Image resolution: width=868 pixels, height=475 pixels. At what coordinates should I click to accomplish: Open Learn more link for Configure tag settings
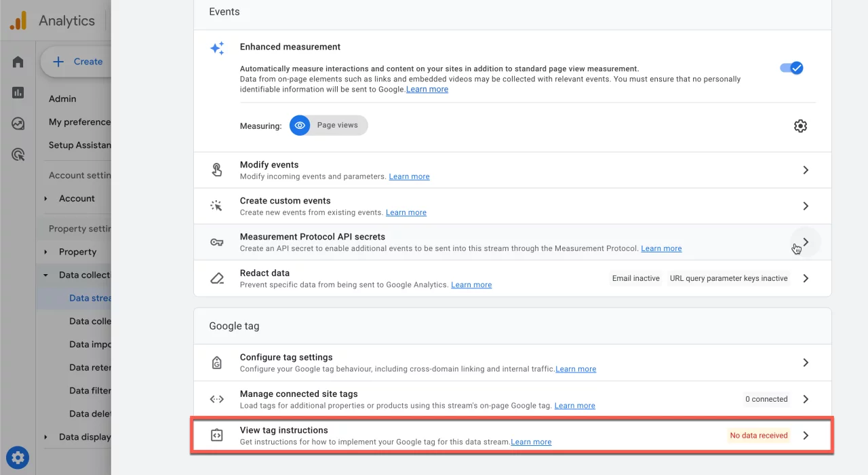pos(576,369)
